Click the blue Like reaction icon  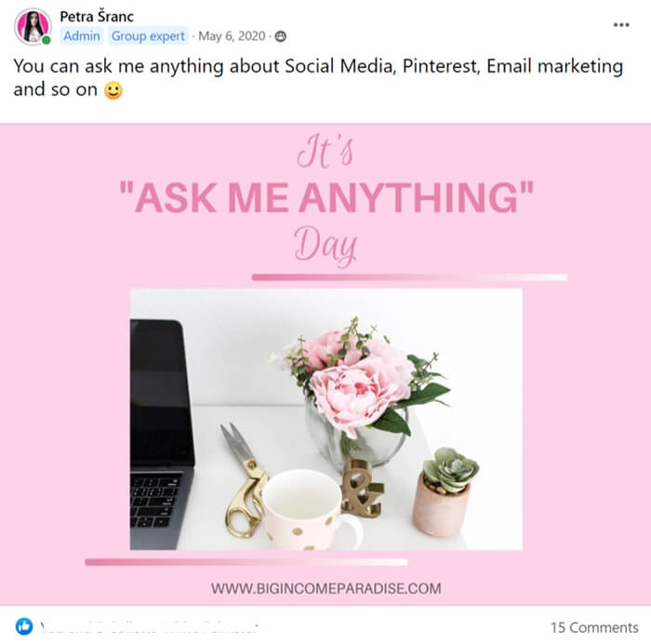pos(24,626)
